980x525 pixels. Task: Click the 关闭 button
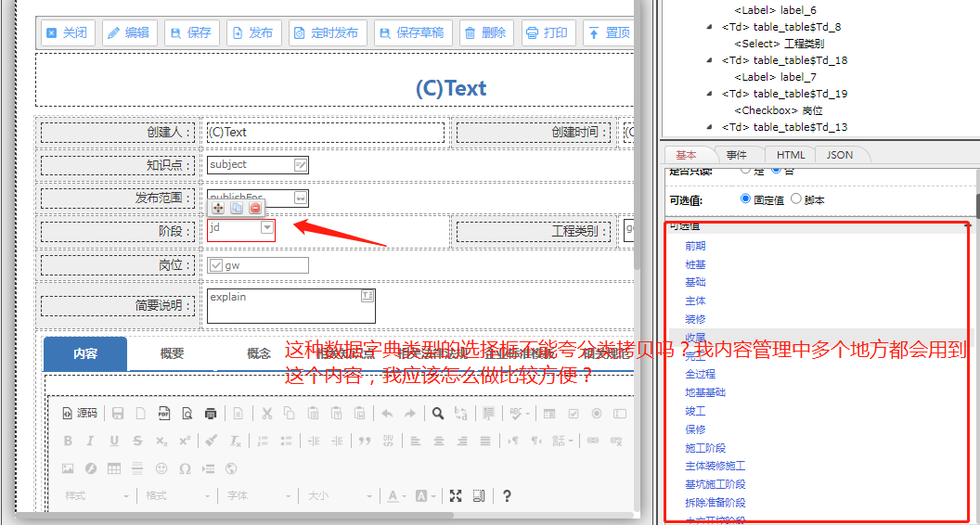tap(68, 33)
